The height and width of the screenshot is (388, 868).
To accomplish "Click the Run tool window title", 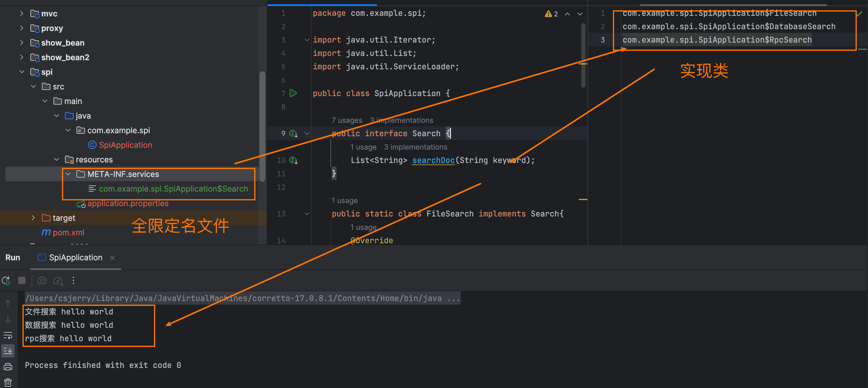I will (13, 258).
